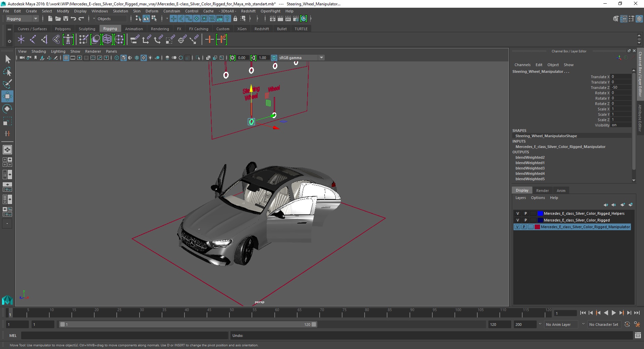The image size is (644, 349).
Task: Click the Create Locator shelf icon
Action: 21,40
